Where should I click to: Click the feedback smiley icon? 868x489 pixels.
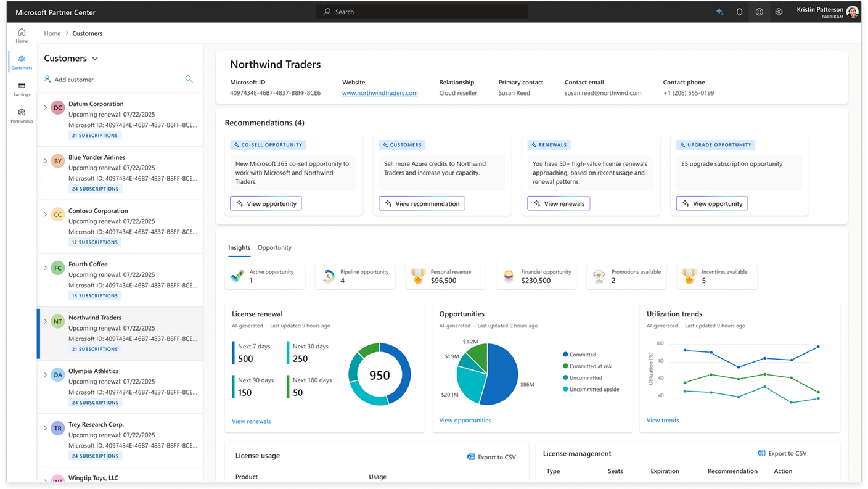click(759, 12)
